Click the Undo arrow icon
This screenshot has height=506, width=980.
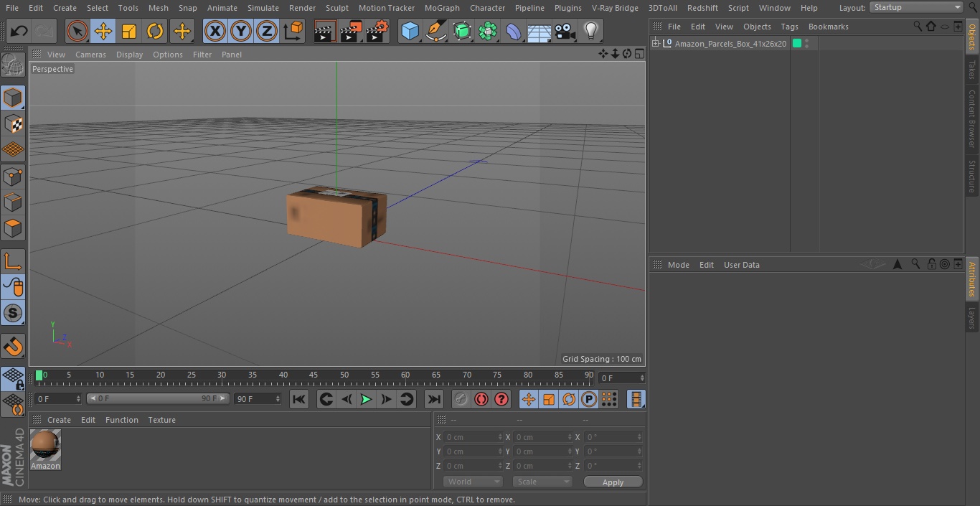[x=19, y=32]
